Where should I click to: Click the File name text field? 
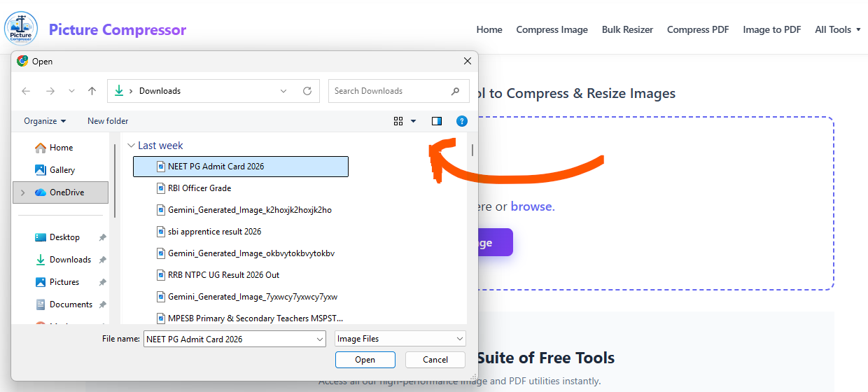tap(234, 339)
